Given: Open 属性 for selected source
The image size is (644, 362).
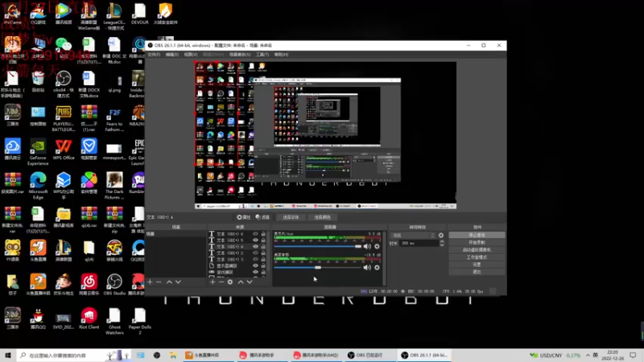Looking at the screenshot, I should point(244,217).
